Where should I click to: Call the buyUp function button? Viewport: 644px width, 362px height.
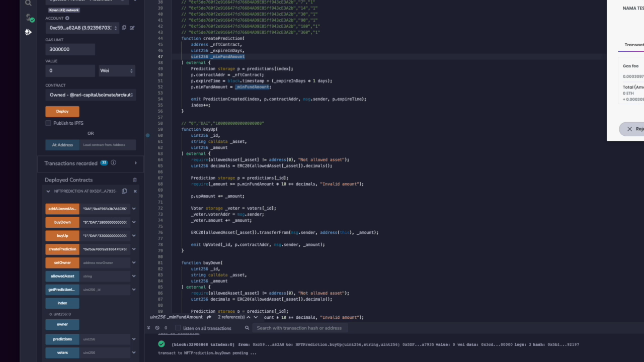[62, 236]
